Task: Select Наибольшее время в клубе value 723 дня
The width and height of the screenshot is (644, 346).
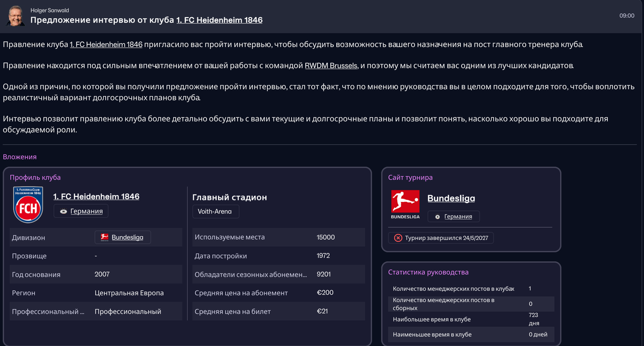Action: (534, 319)
